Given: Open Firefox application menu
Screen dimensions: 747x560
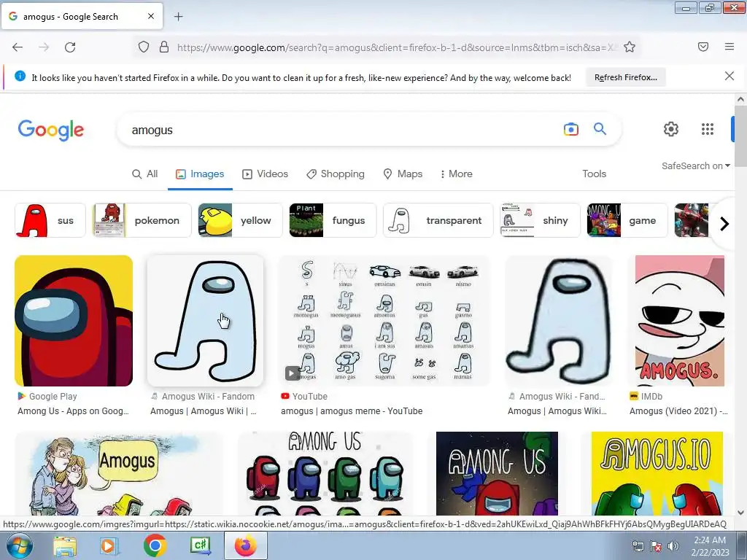Looking at the screenshot, I should pos(729,47).
